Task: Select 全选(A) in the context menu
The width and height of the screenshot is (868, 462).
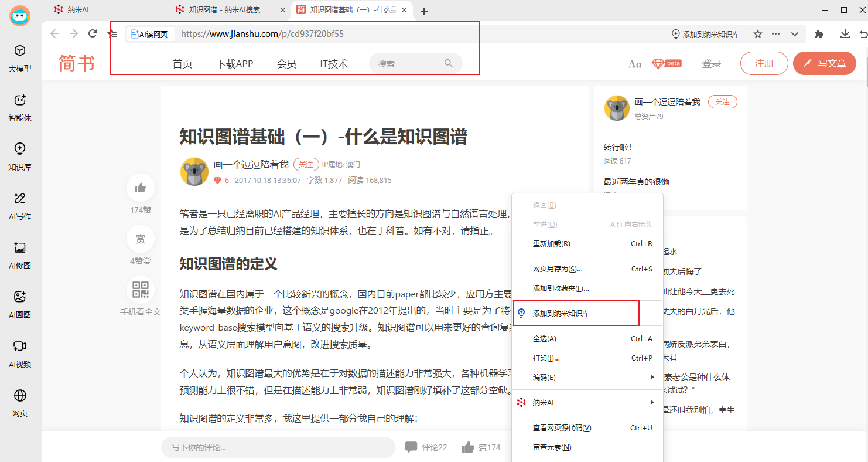Action: [587, 339]
